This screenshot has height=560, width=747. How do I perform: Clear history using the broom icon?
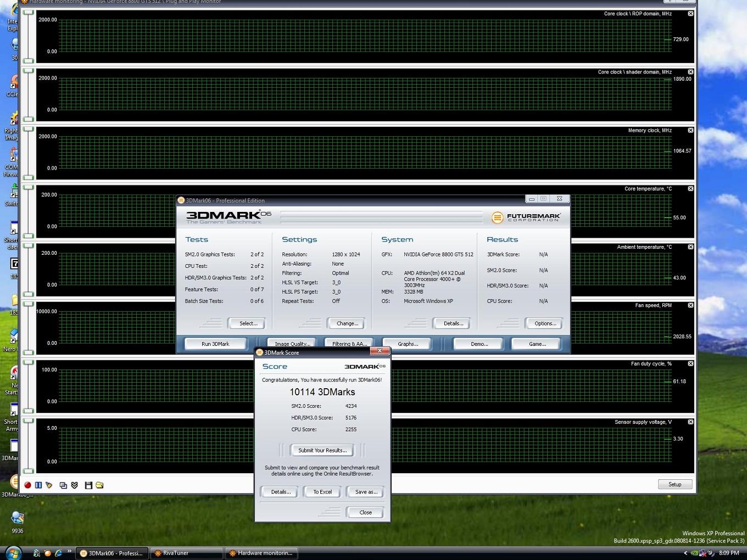click(49, 485)
